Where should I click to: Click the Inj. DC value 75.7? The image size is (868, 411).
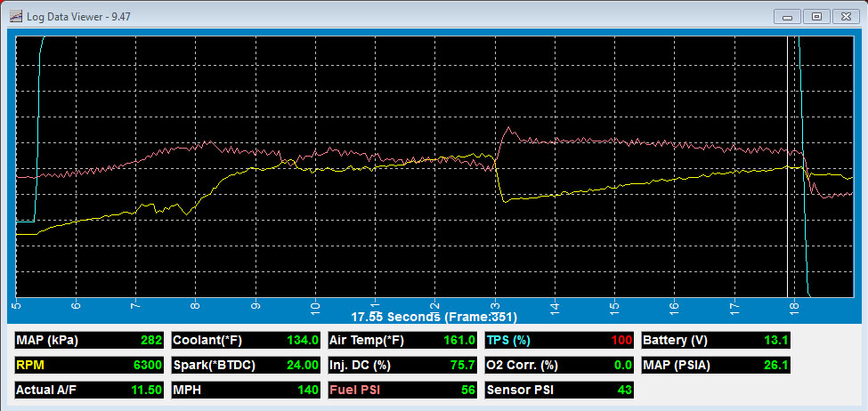[462, 366]
